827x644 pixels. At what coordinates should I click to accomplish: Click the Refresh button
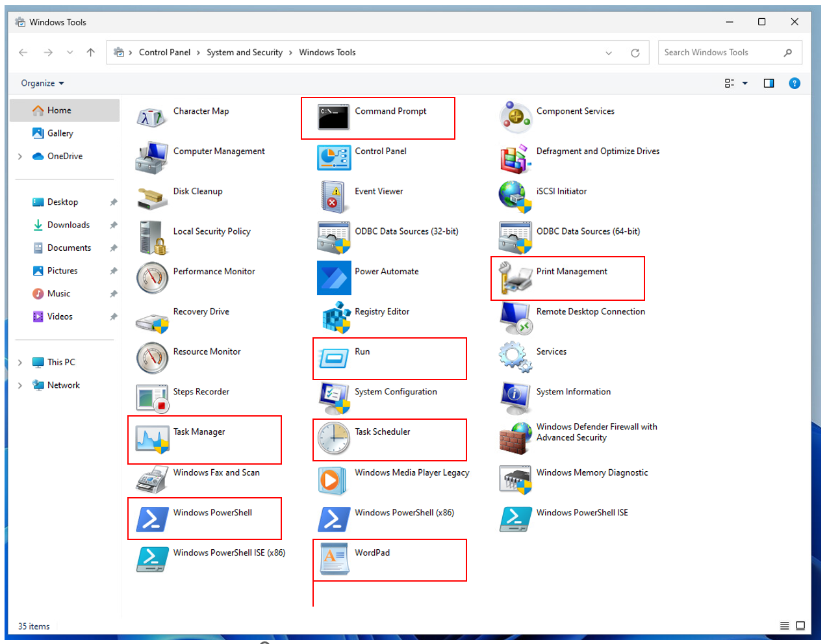(635, 53)
